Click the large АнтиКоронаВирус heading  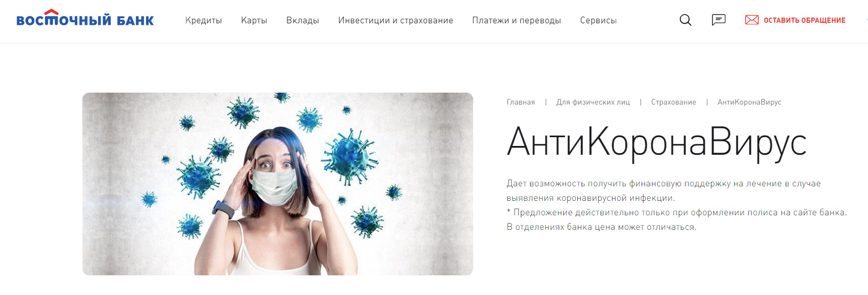click(x=657, y=142)
